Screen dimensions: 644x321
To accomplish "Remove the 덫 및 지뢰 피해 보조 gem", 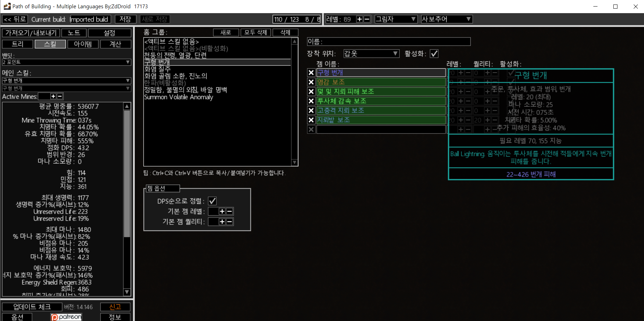I will pos(311,91).
